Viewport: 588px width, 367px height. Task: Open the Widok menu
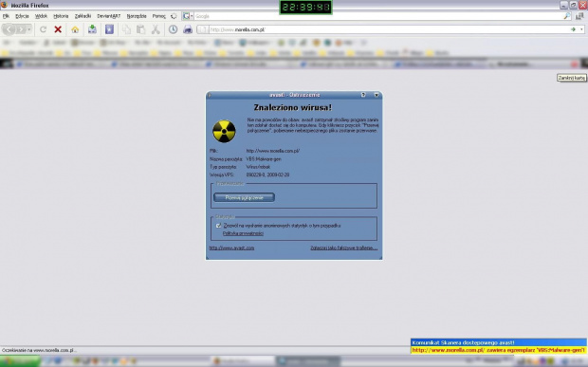coord(41,16)
